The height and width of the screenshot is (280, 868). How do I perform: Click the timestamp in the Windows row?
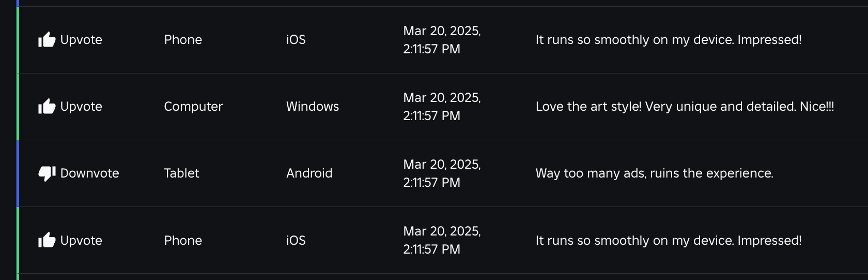[x=442, y=107]
